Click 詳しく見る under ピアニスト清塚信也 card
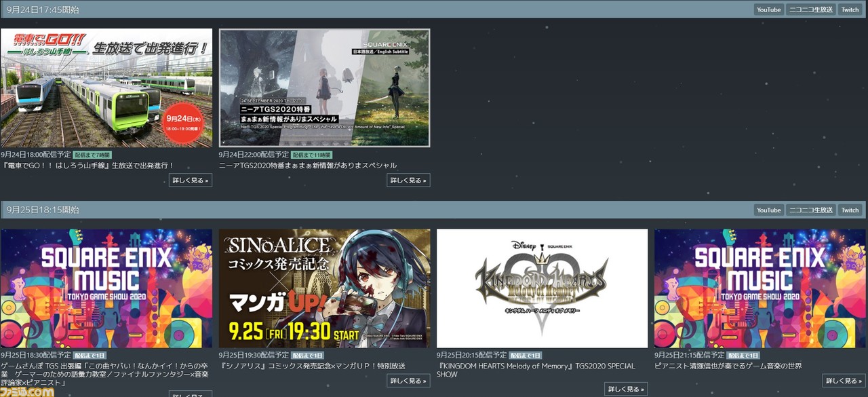 pos(844,381)
